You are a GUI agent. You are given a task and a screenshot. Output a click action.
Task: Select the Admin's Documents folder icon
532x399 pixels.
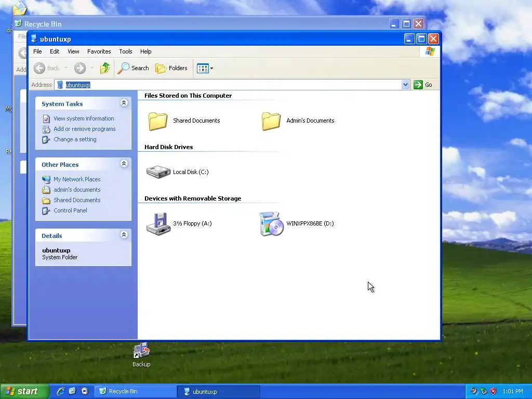(271, 121)
